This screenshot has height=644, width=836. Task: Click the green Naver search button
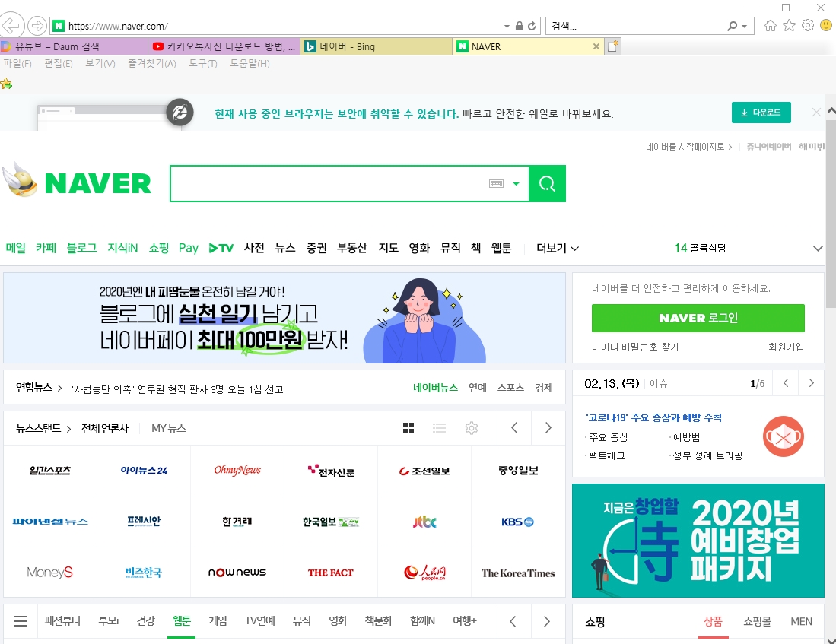click(x=547, y=184)
